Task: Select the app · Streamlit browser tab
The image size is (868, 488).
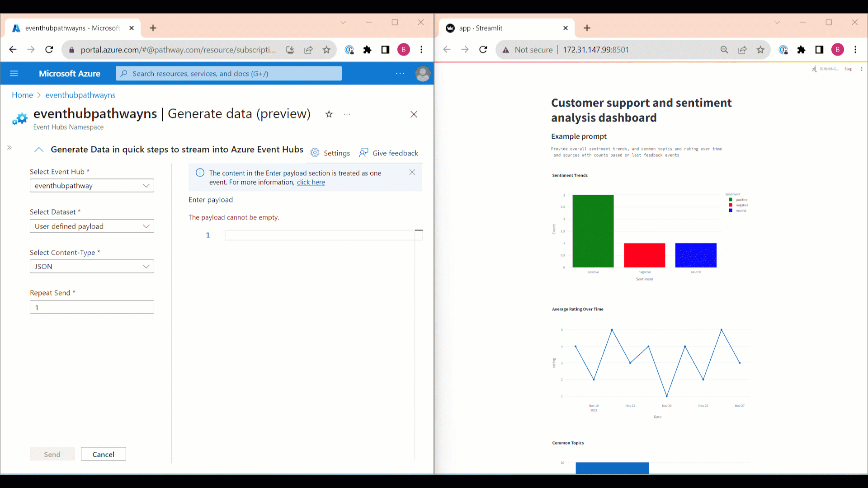Action: point(506,28)
